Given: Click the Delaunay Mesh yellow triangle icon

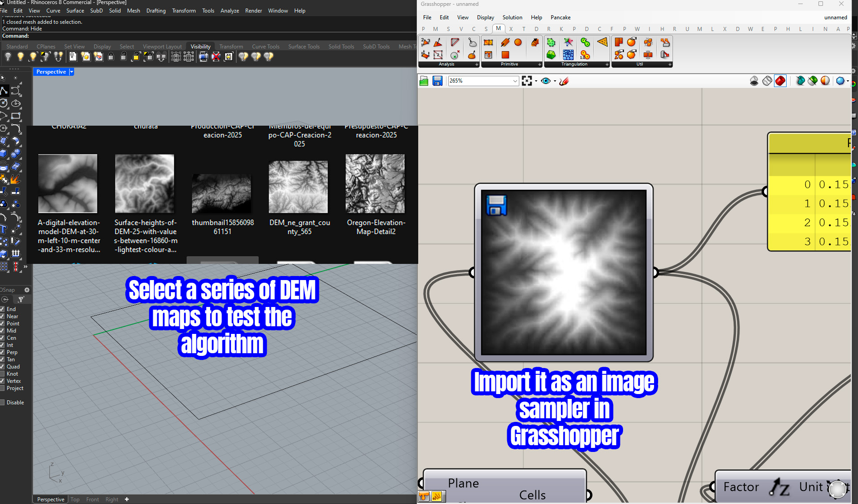Looking at the screenshot, I should pyautogui.click(x=602, y=42).
